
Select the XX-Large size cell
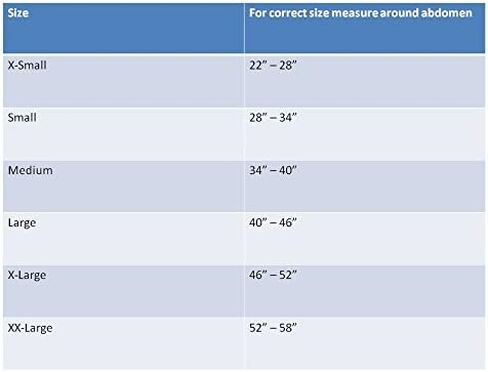tap(124, 343)
